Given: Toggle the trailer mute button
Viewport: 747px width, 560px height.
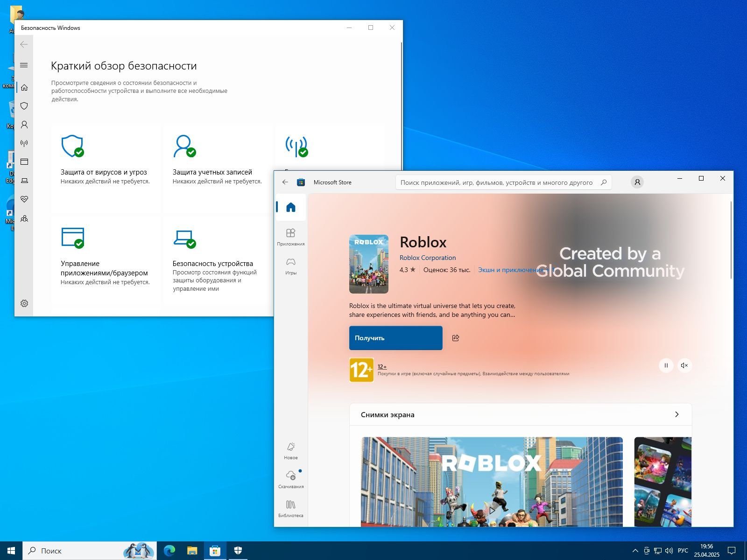Looking at the screenshot, I should pyautogui.click(x=684, y=365).
